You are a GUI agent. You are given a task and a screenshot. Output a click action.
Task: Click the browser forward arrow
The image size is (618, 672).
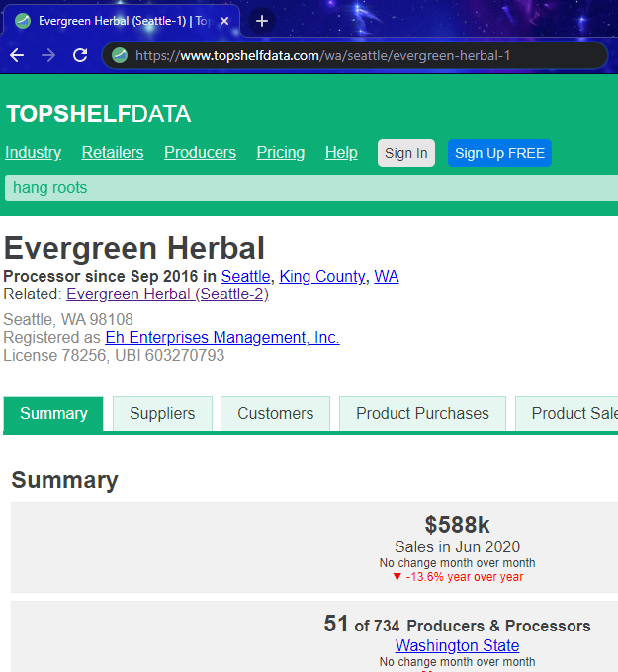pos(48,55)
